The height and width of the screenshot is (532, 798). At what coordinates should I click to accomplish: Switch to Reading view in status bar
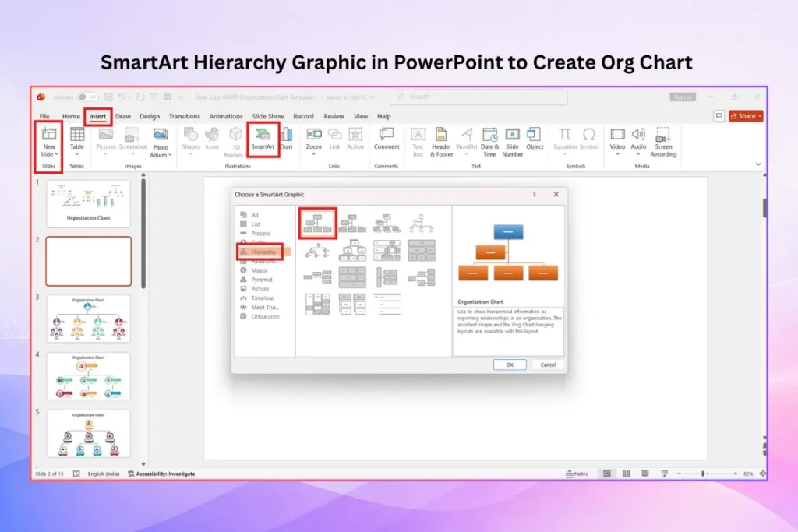[644, 474]
